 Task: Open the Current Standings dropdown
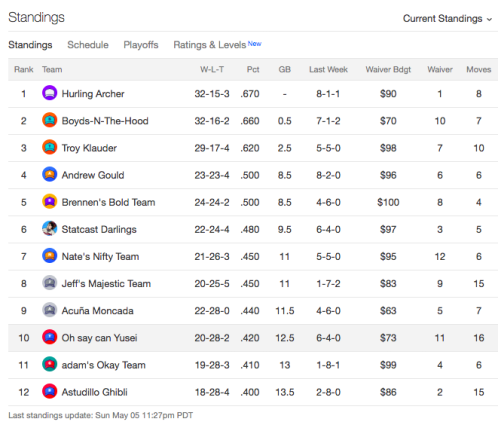click(x=447, y=19)
